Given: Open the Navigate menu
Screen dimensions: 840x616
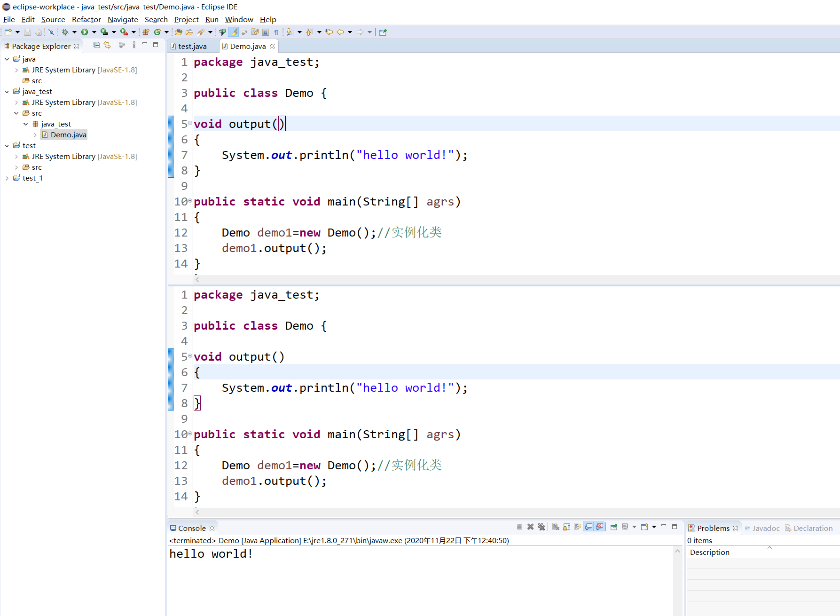Looking at the screenshot, I should 123,19.
